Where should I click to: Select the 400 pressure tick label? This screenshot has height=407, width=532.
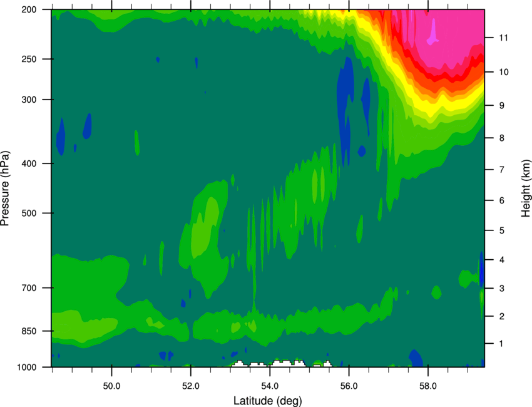(29, 163)
